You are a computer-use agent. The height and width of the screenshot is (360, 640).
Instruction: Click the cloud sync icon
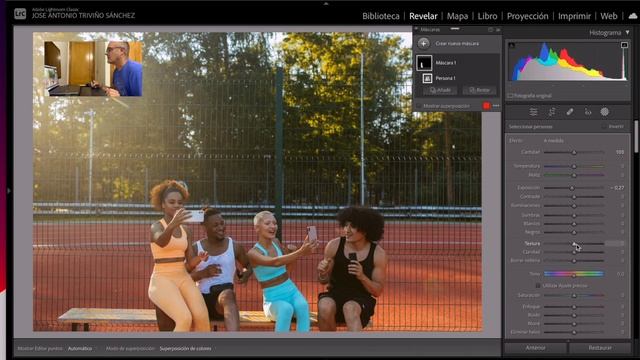point(633,16)
